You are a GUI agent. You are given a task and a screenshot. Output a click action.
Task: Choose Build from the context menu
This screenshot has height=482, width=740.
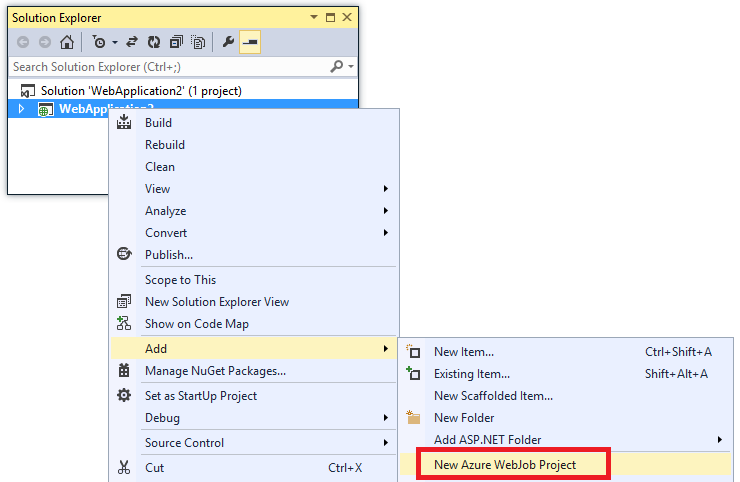[x=254, y=123]
